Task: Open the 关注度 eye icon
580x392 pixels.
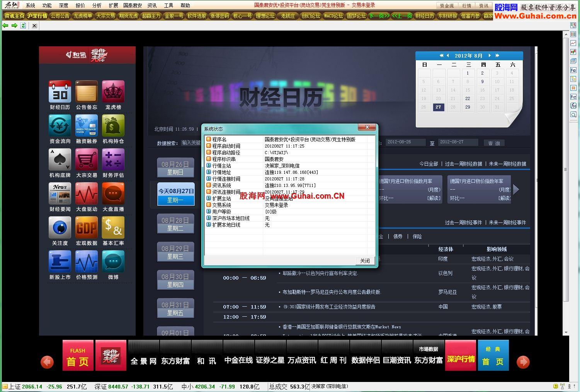Action: click(60, 227)
